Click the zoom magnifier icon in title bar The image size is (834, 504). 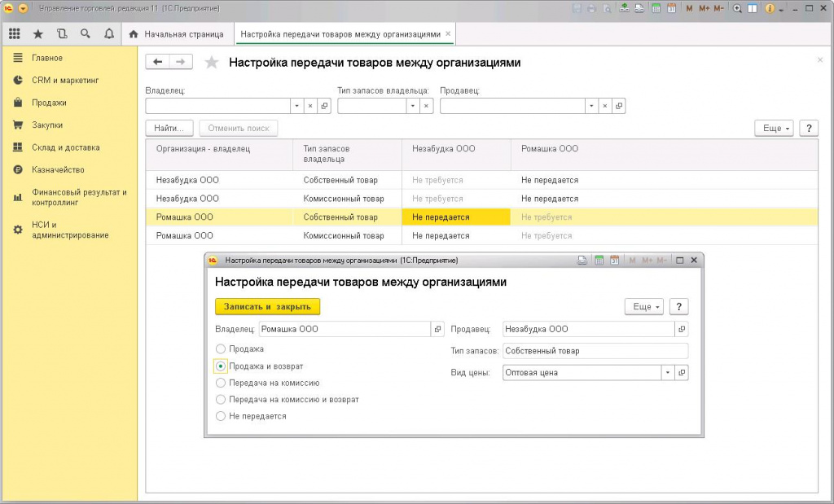pos(737,8)
